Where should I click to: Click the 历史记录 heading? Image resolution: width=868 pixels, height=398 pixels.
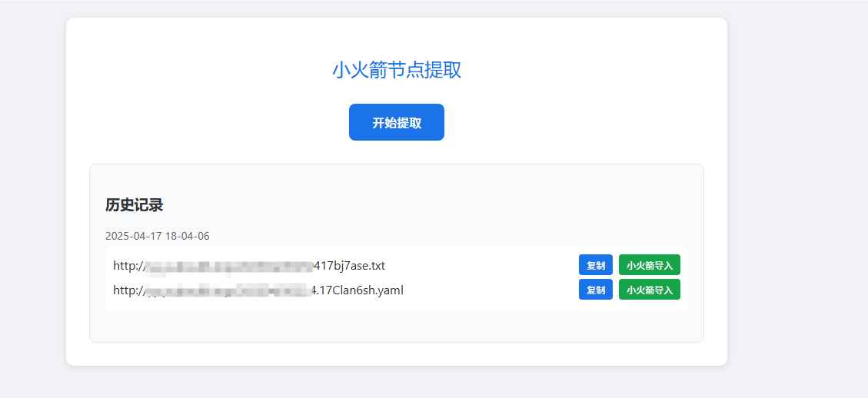134,205
